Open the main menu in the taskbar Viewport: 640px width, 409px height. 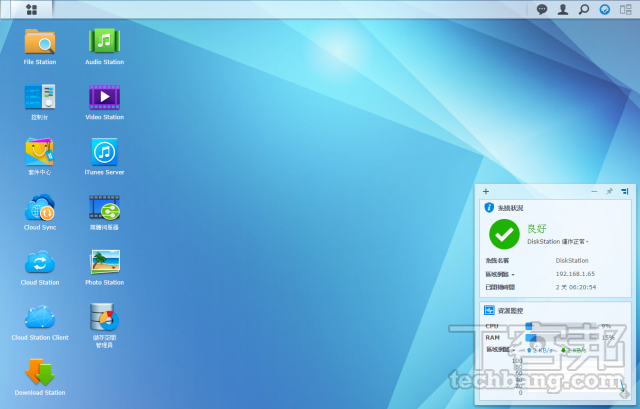[x=32, y=9]
